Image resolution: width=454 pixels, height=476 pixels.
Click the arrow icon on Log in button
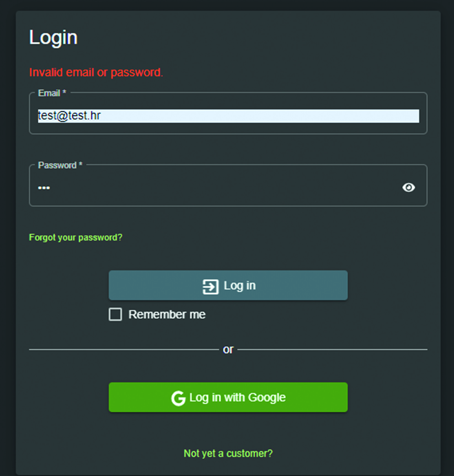210,286
